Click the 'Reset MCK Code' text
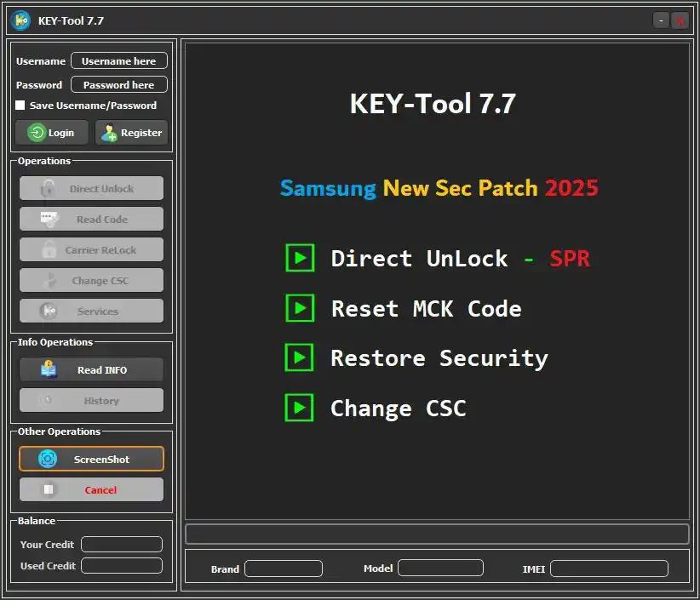Screen dimensions: 700x600 (x=427, y=309)
